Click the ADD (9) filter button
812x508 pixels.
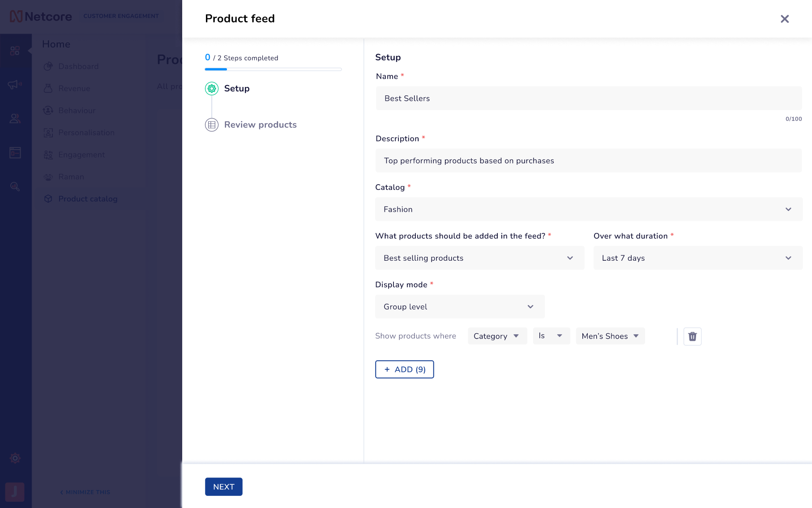(x=404, y=370)
